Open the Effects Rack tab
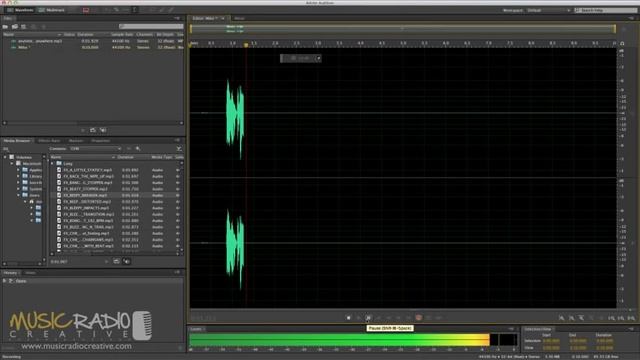The image size is (640, 360). tap(49, 141)
